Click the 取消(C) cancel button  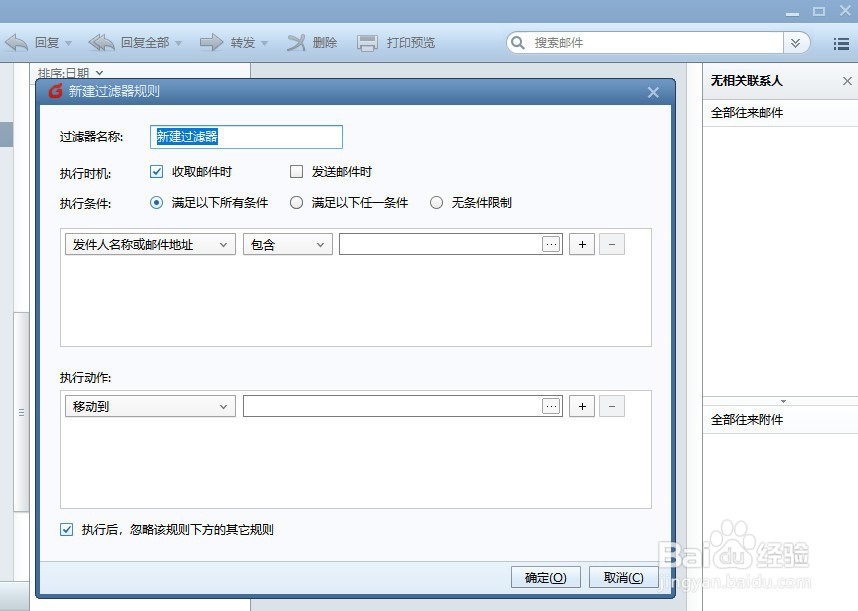click(623, 577)
